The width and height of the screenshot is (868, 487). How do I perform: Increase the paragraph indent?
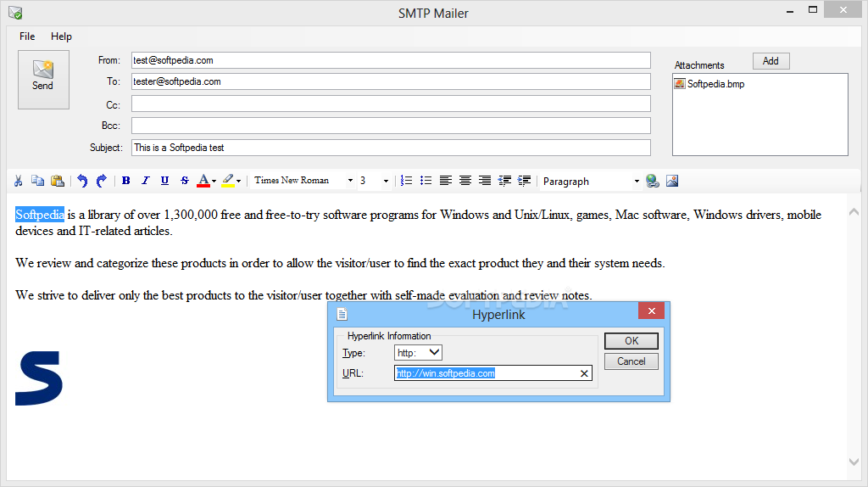point(524,181)
